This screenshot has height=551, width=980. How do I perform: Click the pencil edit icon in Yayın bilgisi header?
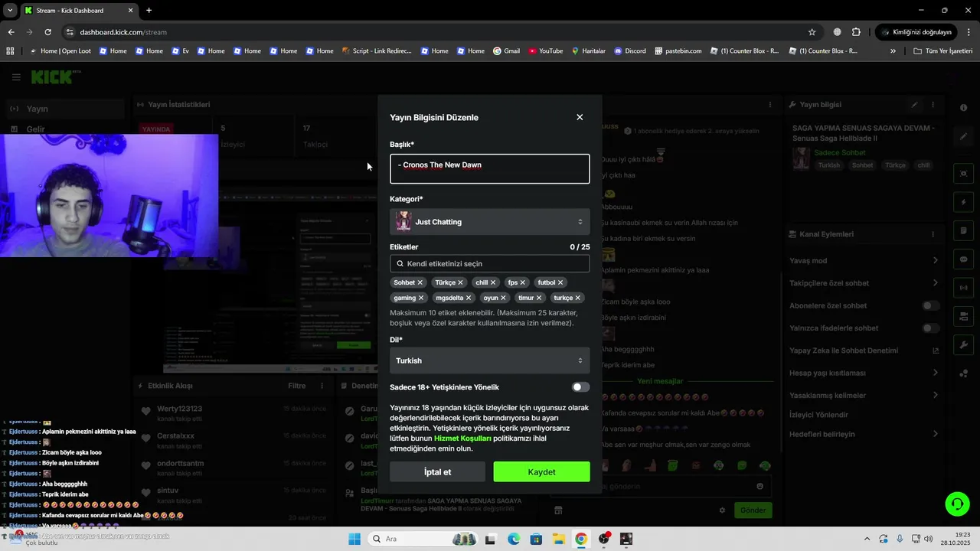(x=914, y=105)
